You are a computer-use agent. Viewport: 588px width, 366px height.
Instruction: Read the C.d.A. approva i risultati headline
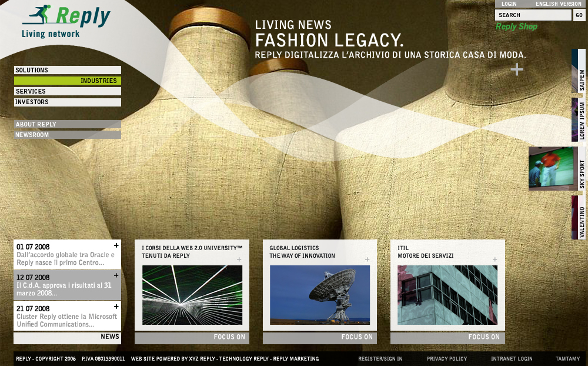click(x=64, y=290)
